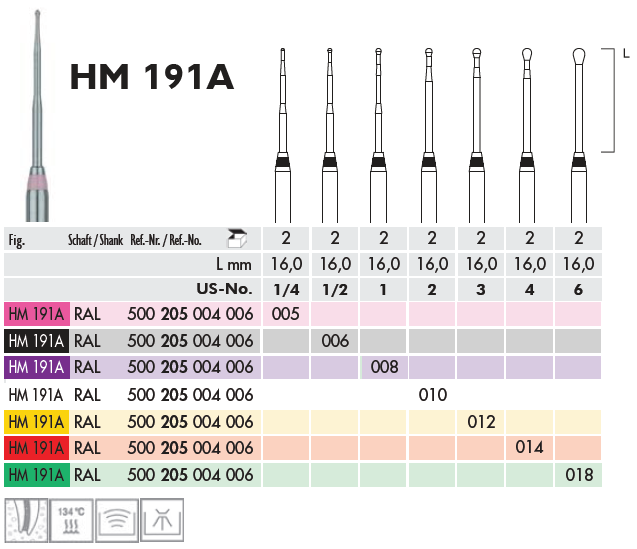Click the US-No. 1/2 column header
Image resolution: width=637 pixels, height=549 pixels.
tap(334, 289)
